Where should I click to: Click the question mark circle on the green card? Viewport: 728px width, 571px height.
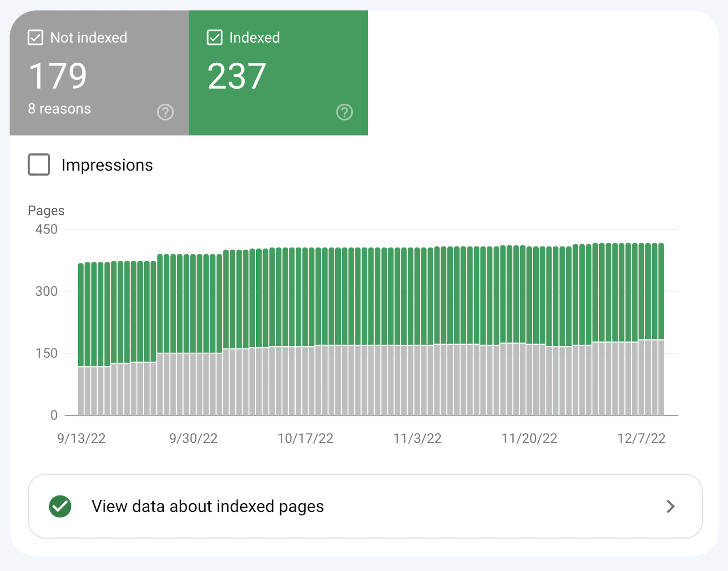(x=345, y=112)
